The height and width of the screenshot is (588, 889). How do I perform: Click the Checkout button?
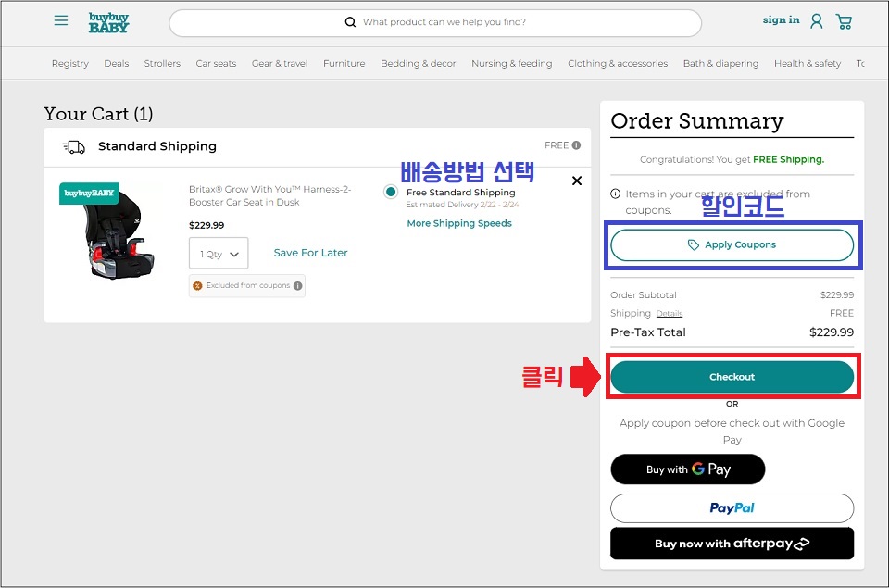732,377
